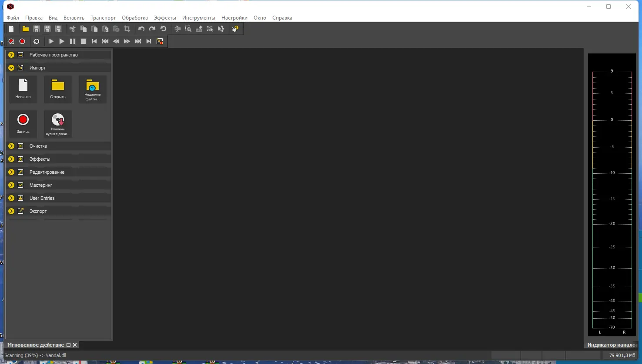Click the Новинка new file button

[23, 89]
